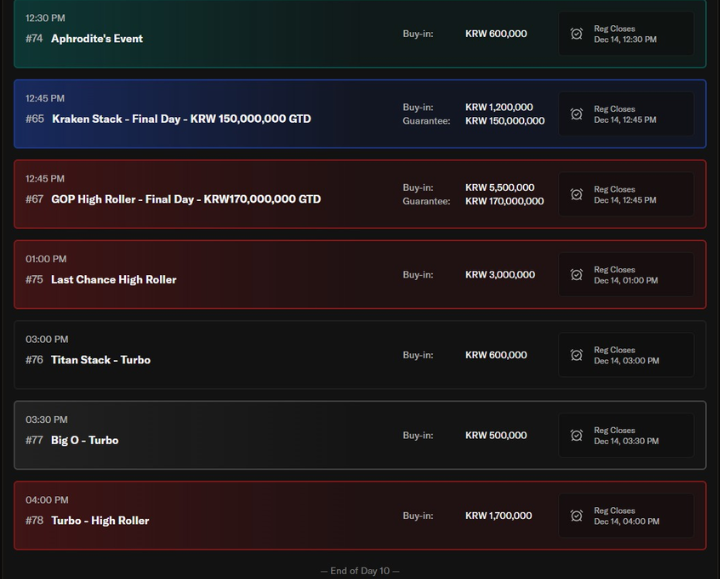This screenshot has width=720, height=579.
Task: Click the alarm clock icon for Titan Stack Turbo
Action: point(577,355)
